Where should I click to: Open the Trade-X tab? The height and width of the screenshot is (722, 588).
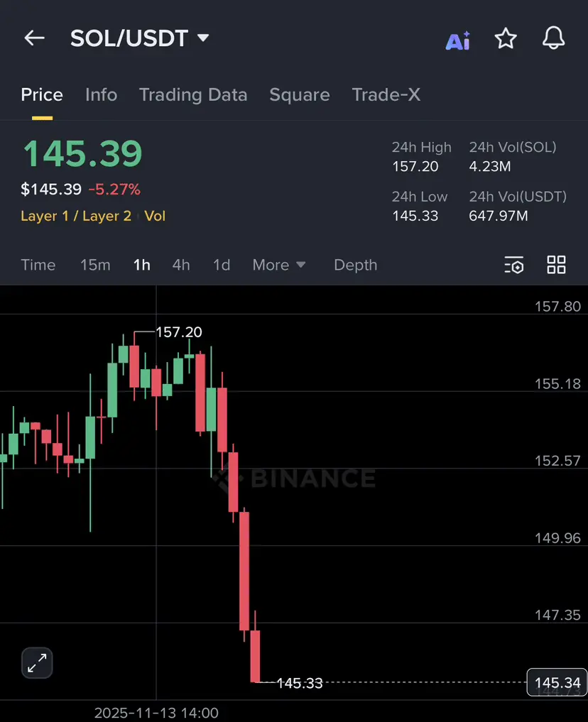coord(386,95)
